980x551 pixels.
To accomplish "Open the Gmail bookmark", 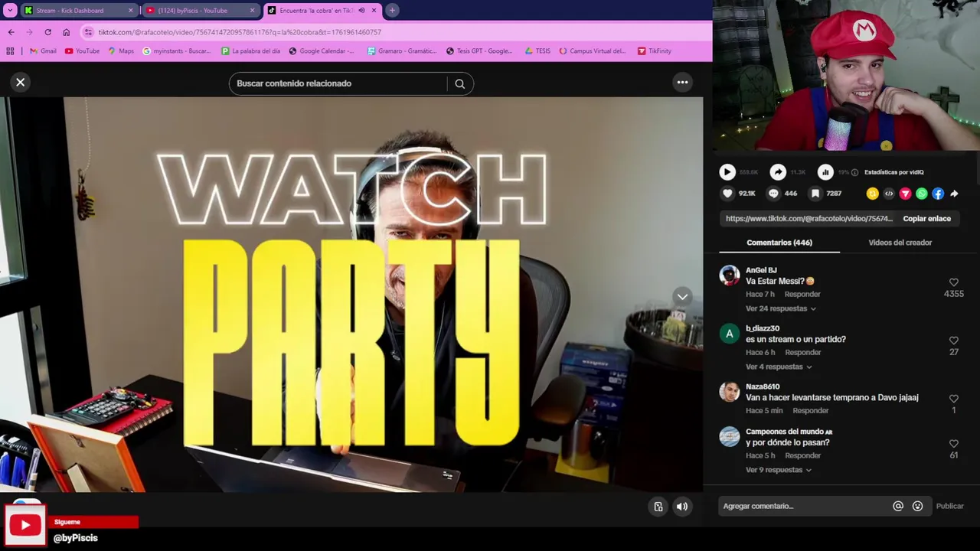I will 43,51.
